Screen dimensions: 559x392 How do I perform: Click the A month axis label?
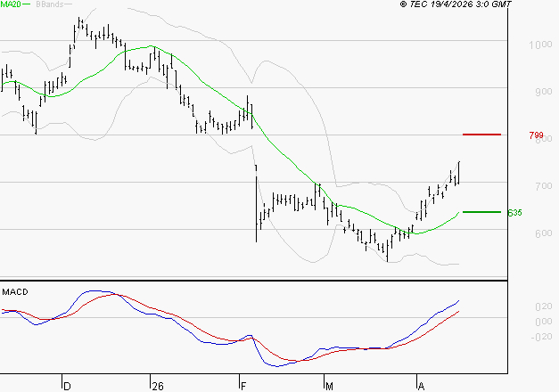421,387
